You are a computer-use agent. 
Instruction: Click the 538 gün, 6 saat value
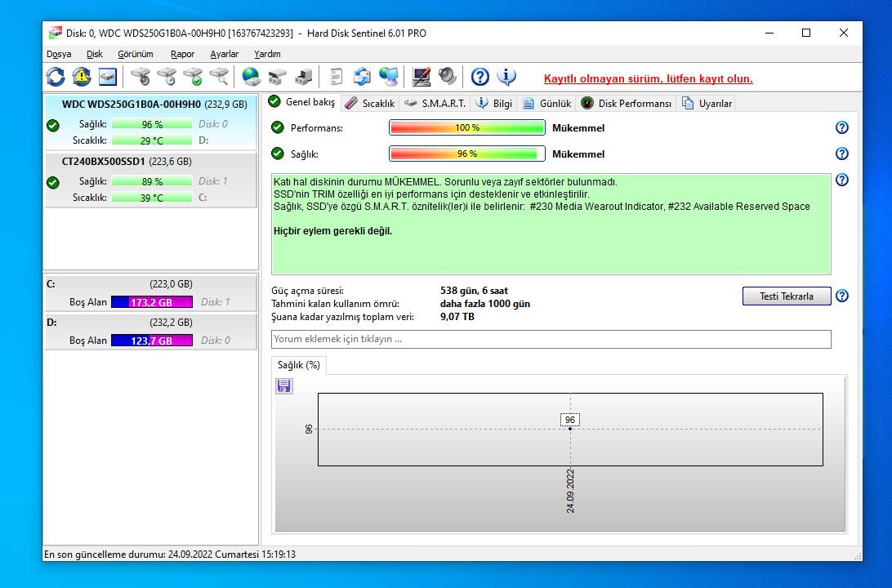click(x=474, y=291)
